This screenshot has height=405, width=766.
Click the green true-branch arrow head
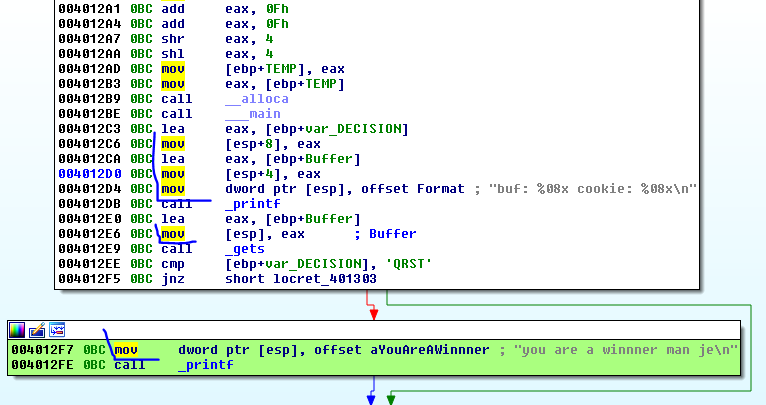tap(391, 398)
